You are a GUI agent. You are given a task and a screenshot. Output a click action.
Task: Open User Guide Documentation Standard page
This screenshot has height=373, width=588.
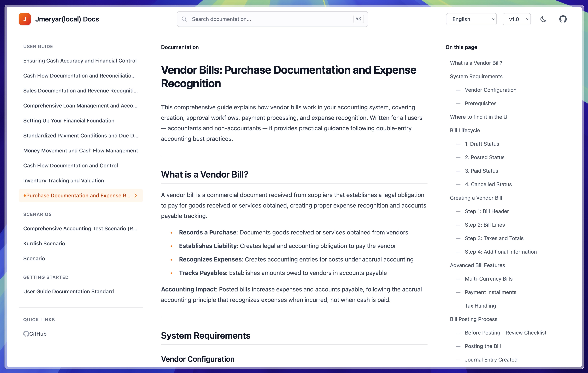pyautogui.click(x=68, y=291)
